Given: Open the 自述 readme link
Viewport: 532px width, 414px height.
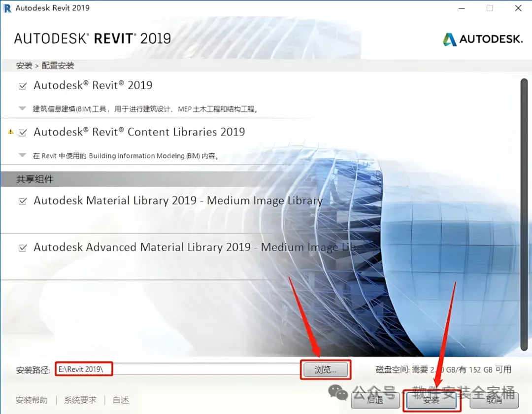Looking at the screenshot, I should 121,400.
